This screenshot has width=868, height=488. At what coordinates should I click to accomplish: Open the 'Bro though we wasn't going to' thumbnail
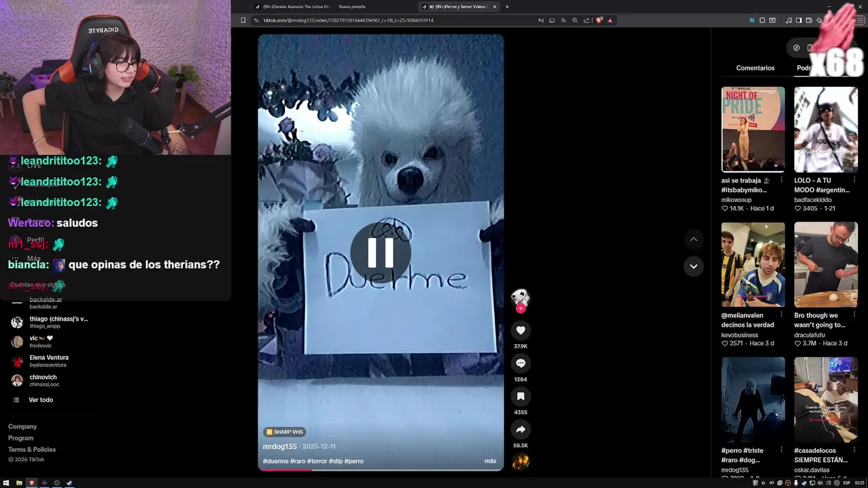(x=825, y=264)
